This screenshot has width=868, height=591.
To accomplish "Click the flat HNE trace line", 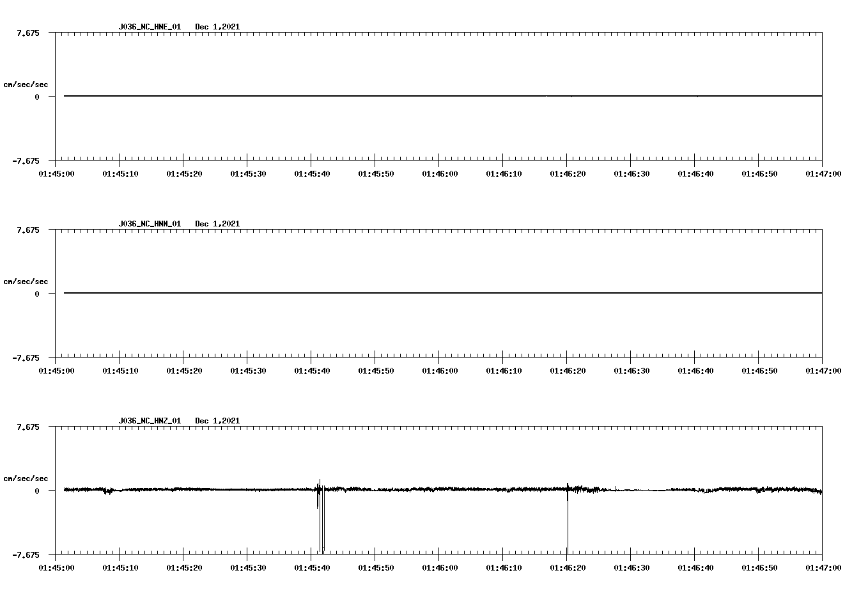I will (443, 96).
